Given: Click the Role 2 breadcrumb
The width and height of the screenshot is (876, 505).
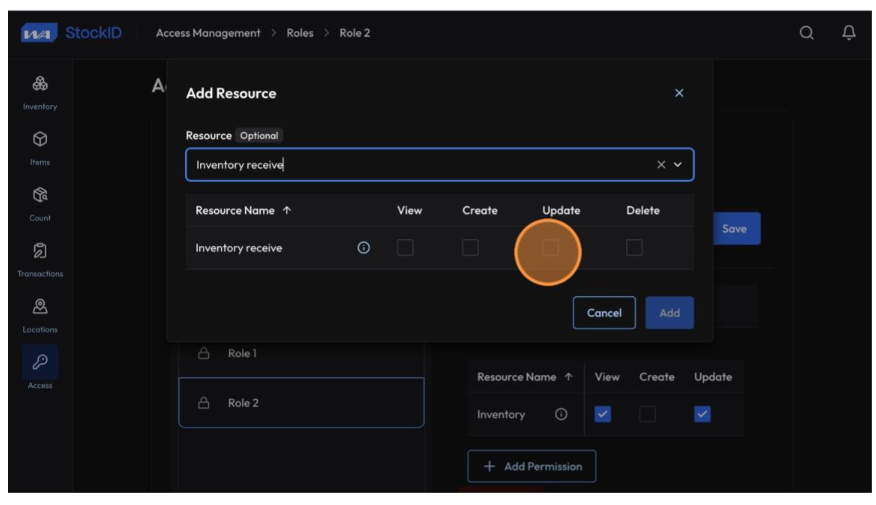Looking at the screenshot, I should [x=355, y=33].
